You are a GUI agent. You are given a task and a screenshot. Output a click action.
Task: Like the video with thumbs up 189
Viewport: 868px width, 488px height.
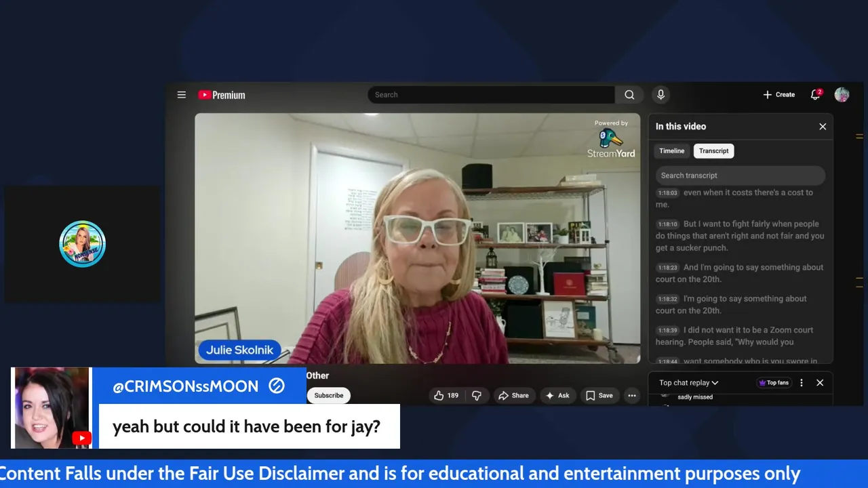coord(446,396)
